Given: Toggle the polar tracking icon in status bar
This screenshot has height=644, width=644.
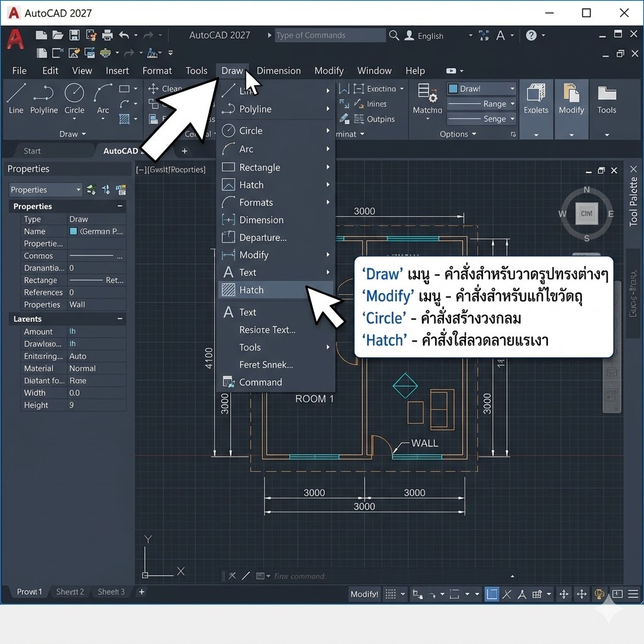Looking at the screenshot, I should (432, 594).
